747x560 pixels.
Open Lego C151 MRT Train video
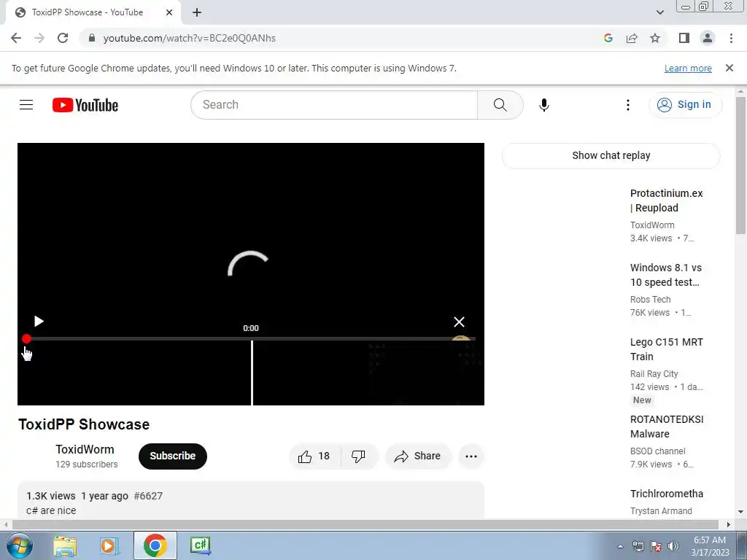pyautogui.click(x=666, y=349)
